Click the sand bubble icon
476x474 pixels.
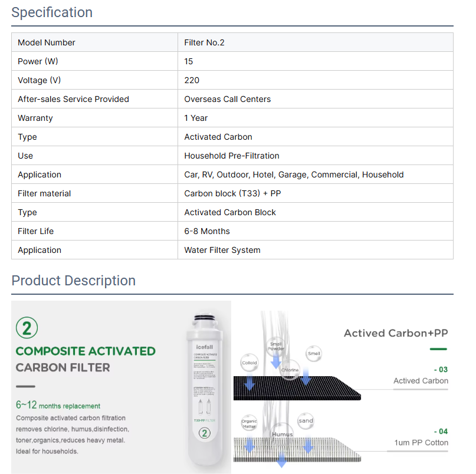(306, 421)
